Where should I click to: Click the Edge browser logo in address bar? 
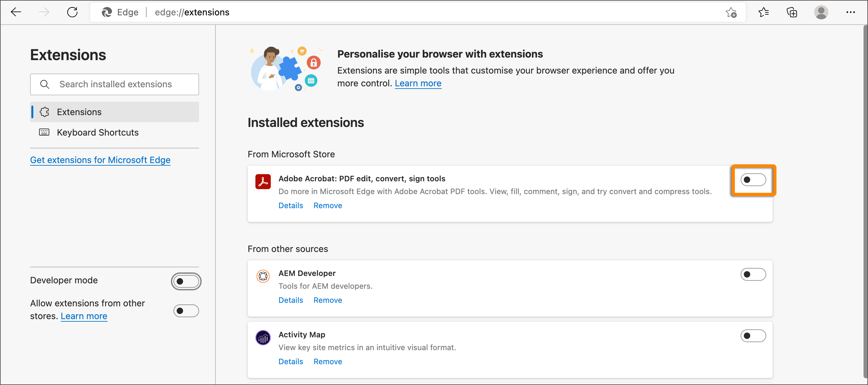pyautogui.click(x=106, y=13)
